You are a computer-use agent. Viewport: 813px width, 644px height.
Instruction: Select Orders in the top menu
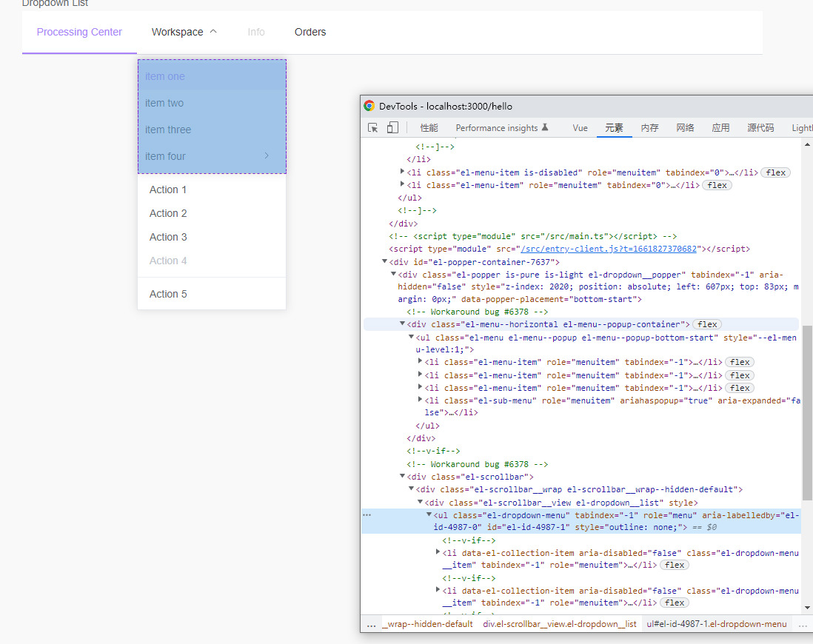click(x=310, y=32)
